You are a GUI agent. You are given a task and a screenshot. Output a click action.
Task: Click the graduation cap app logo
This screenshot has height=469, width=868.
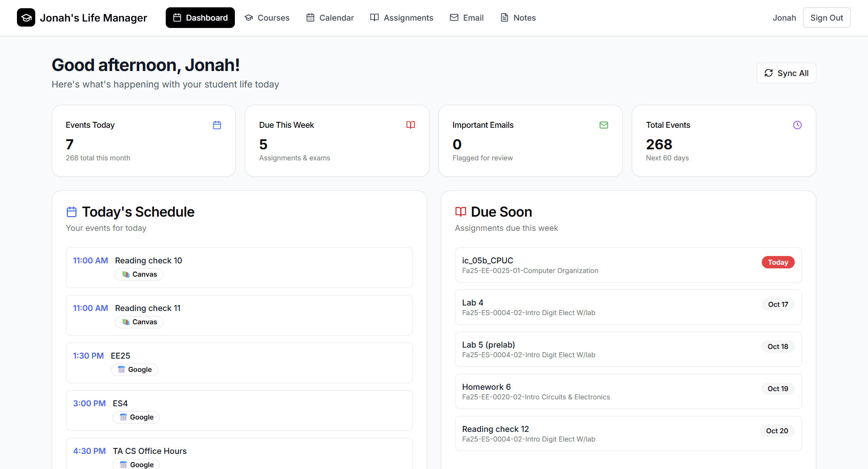coord(26,18)
